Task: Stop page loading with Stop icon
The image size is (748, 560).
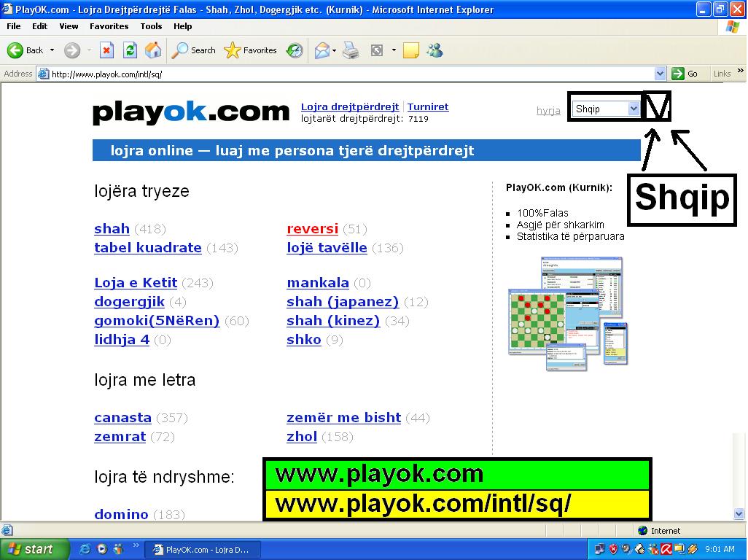Action: coord(106,50)
